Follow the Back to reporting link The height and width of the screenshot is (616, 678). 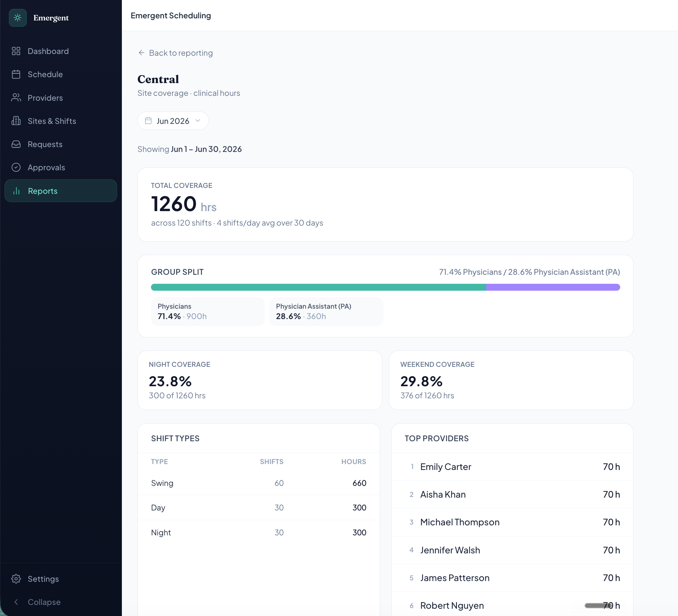coord(175,53)
